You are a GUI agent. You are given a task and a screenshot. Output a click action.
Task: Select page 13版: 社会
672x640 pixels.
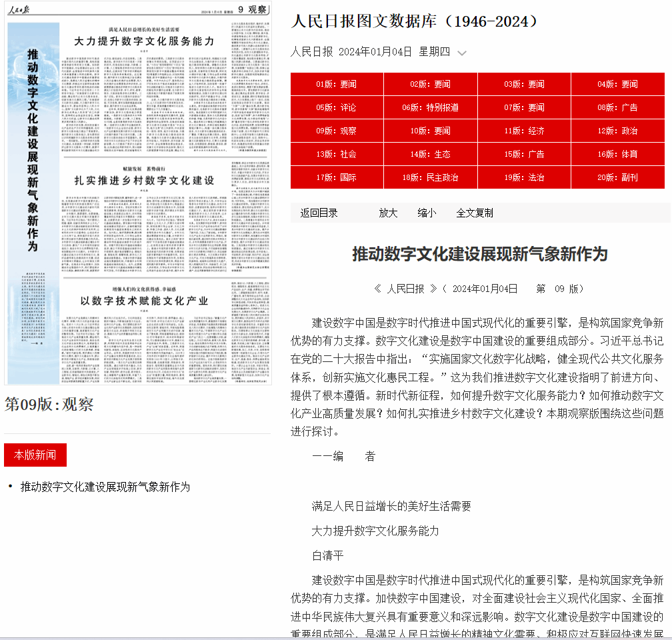click(x=337, y=155)
